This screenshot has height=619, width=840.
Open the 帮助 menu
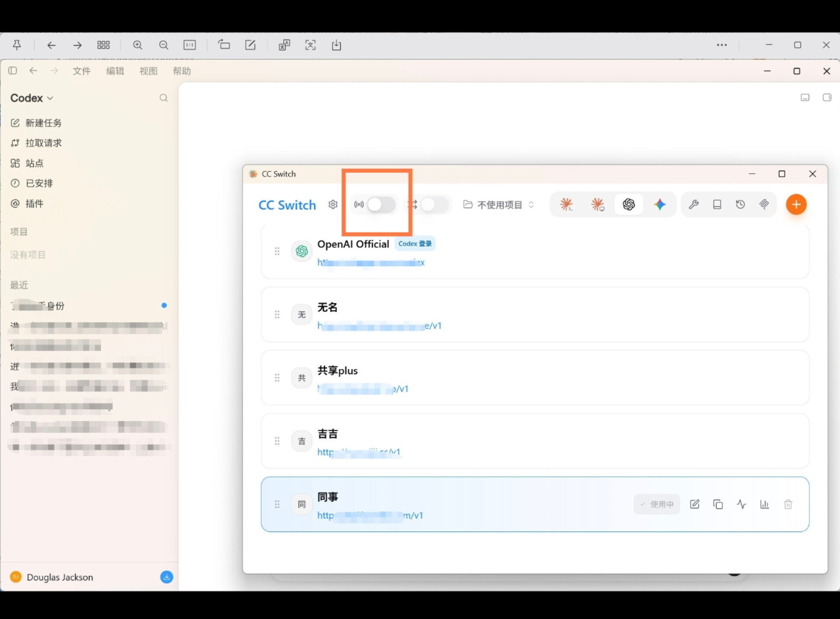[182, 71]
